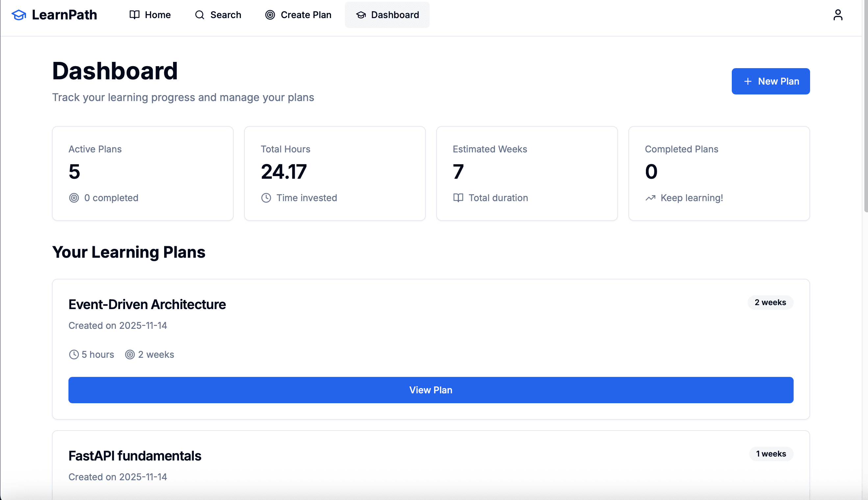The height and width of the screenshot is (500, 868).
Task: Click the trending arrow icon near Keep learning
Action: (651, 197)
